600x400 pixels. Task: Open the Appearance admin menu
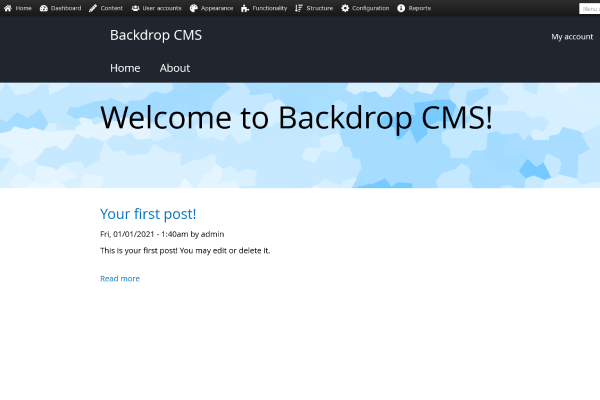[x=217, y=8]
